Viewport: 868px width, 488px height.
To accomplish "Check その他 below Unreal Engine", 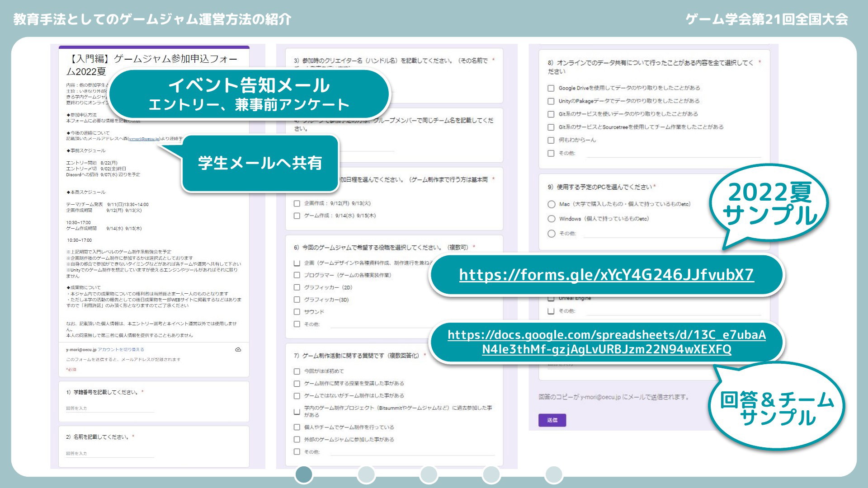I will click(x=551, y=311).
